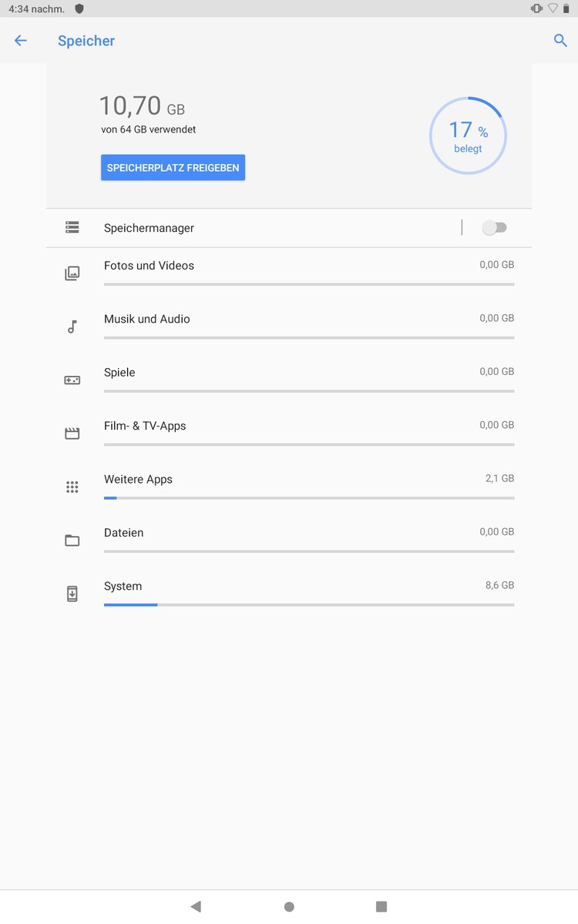Tap the Fotos und Videos image icon
Image resolution: width=578 pixels, height=924 pixels.
coord(72,273)
